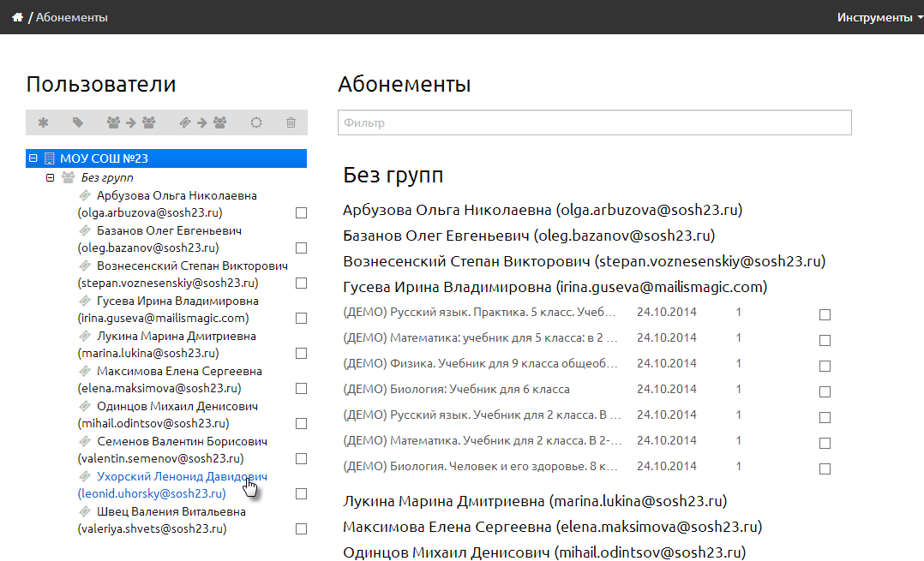Screen dimensions: 924x561
Task: Go to home via house icon
Action: 18,17
